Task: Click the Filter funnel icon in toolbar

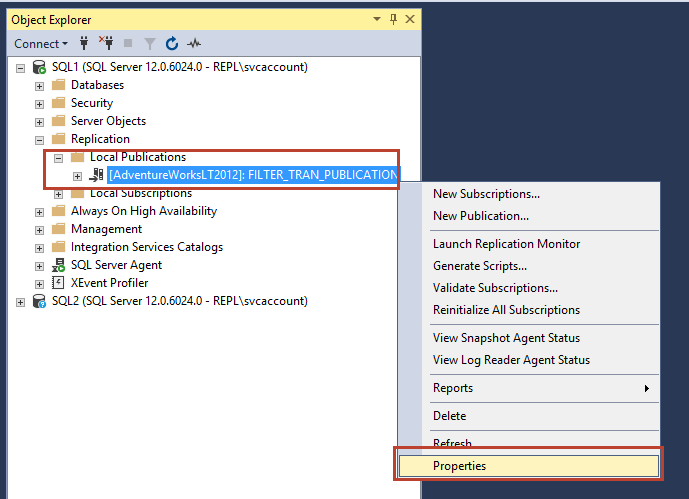Action: [x=150, y=44]
